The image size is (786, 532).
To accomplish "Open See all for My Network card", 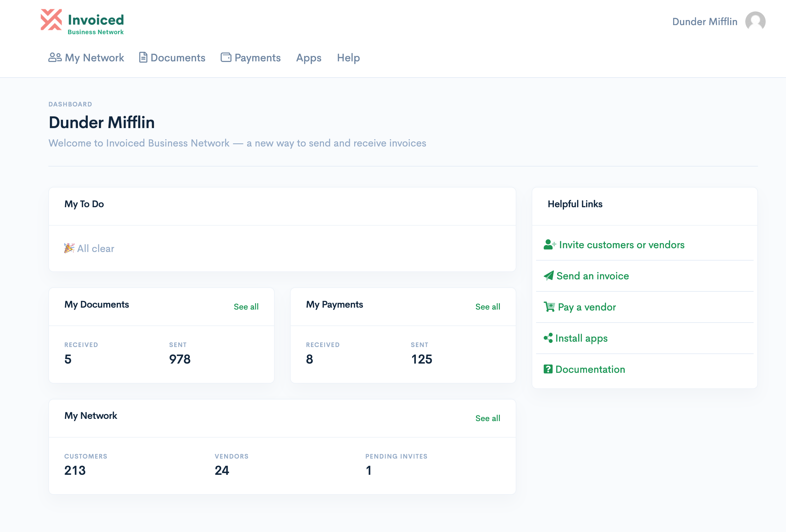I will (x=488, y=418).
